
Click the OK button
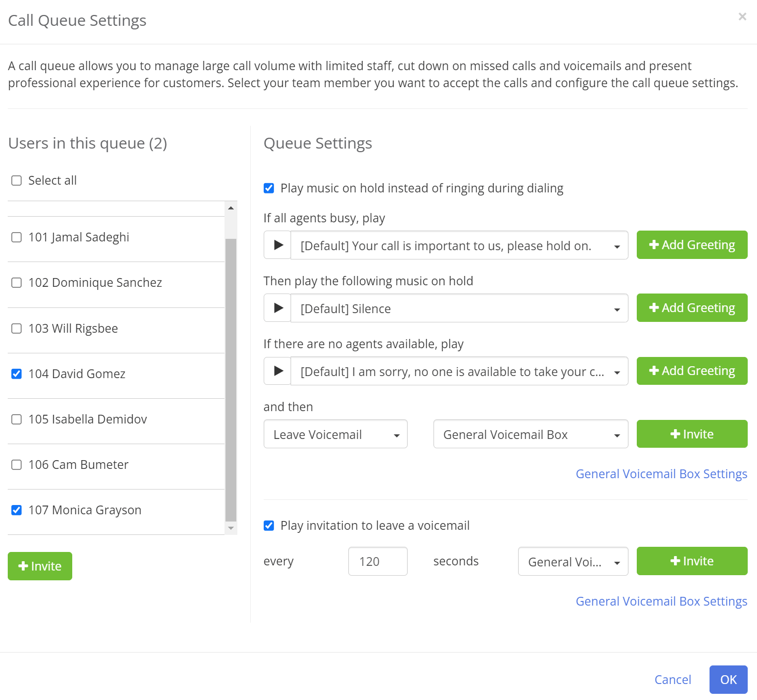pos(728,679)
